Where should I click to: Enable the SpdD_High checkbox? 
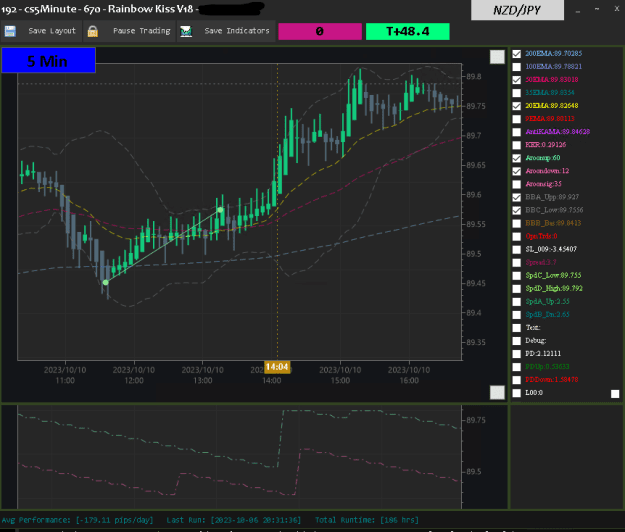(517, 289)
